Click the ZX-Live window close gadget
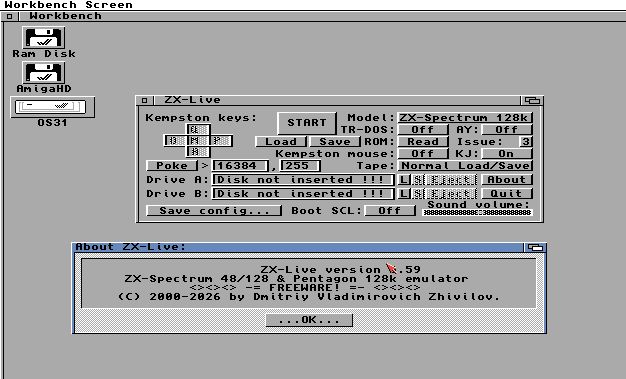The height and width of the screenshot is (379, 626). [145, 100]
